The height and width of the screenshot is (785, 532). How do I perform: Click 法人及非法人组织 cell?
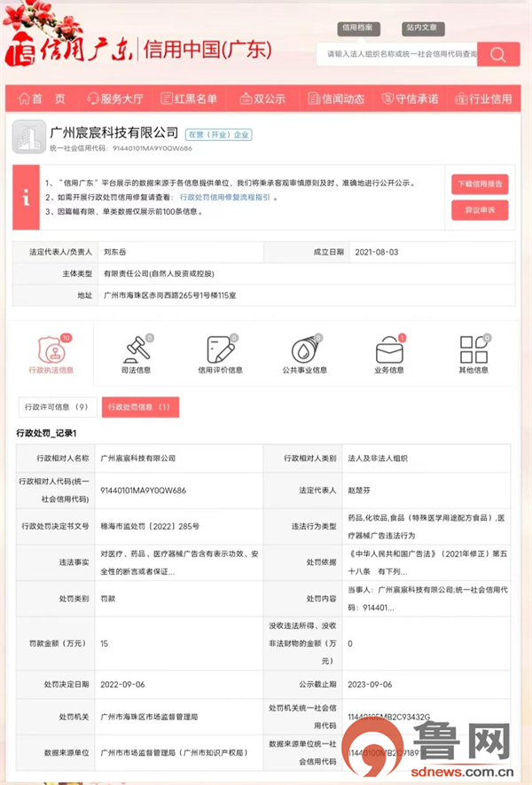tap(378, 458)
